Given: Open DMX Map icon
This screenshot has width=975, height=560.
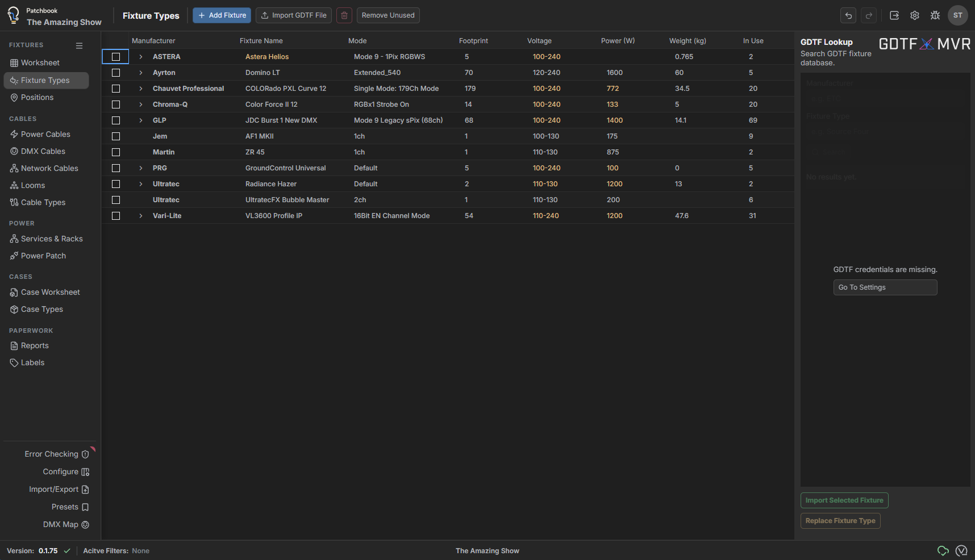Looking at the screenshot, I should pos(85,525).
